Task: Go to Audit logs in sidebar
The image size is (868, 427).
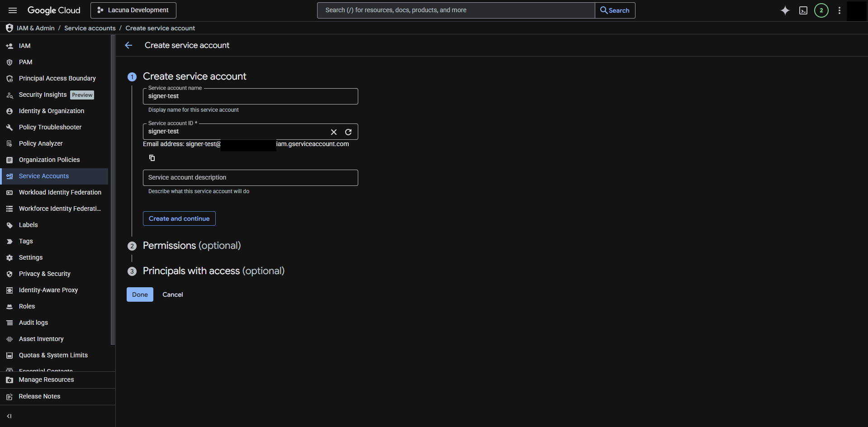Action: click(x=33, y=323)
